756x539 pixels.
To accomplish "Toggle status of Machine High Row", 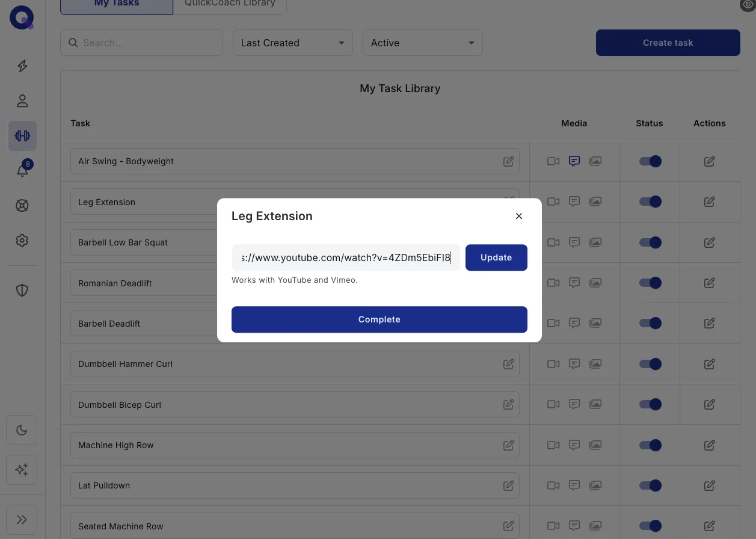I will click(650, 445).
